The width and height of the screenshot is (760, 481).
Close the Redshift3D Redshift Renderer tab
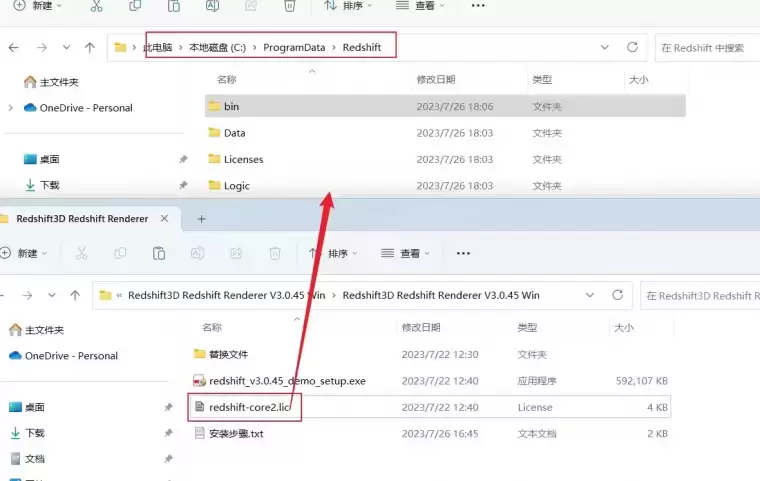tap(164, 219)
